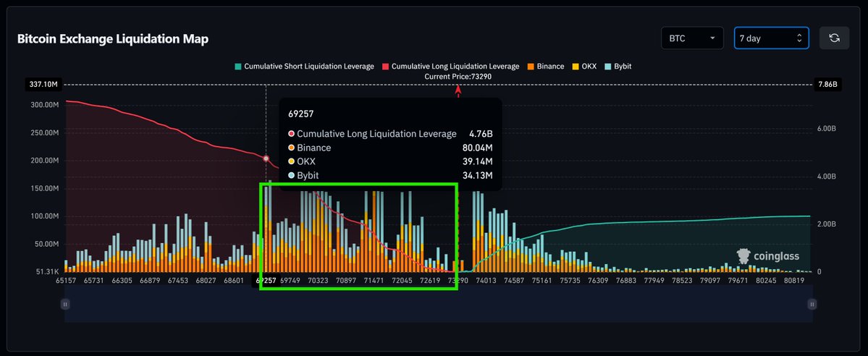The width and height of the screenshot is (868, 356).
Task: Click the refresh icon button
Action: (834, 38)
